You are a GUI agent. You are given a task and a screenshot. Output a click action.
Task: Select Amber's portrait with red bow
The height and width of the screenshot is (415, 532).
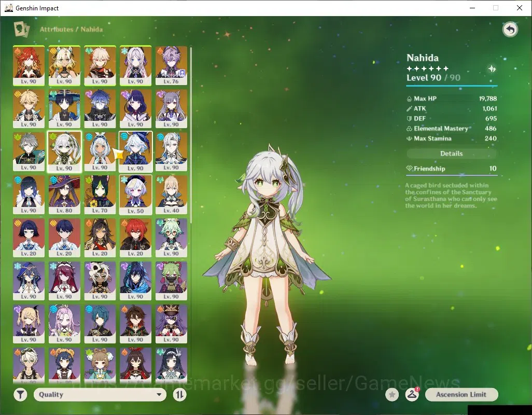[x=135, y=365]
